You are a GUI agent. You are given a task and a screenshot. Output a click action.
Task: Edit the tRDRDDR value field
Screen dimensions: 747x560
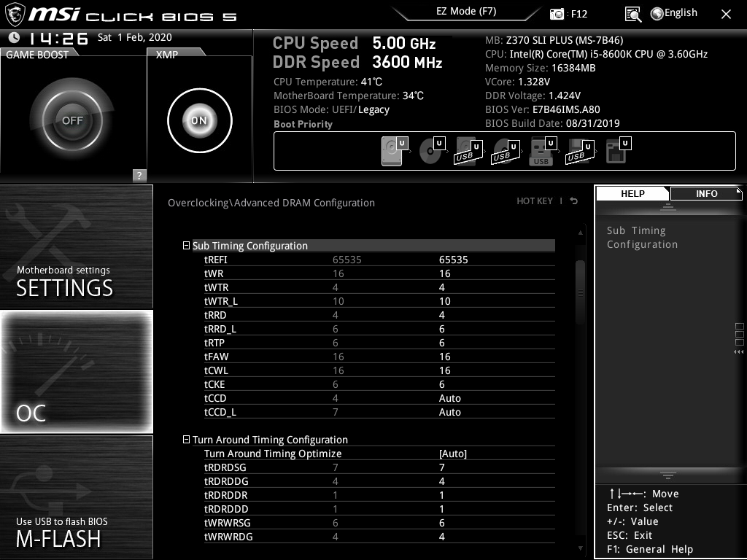coord(441,495)
